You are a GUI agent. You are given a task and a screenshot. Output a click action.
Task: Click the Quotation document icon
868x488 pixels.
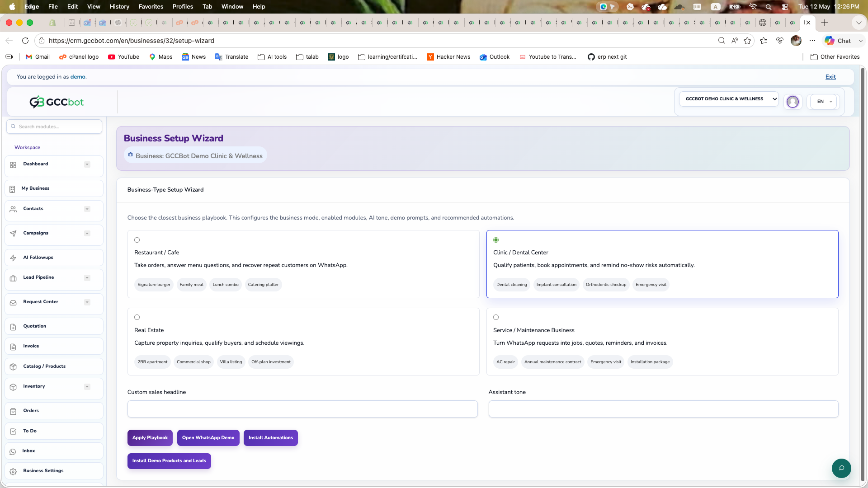[13, 327]
